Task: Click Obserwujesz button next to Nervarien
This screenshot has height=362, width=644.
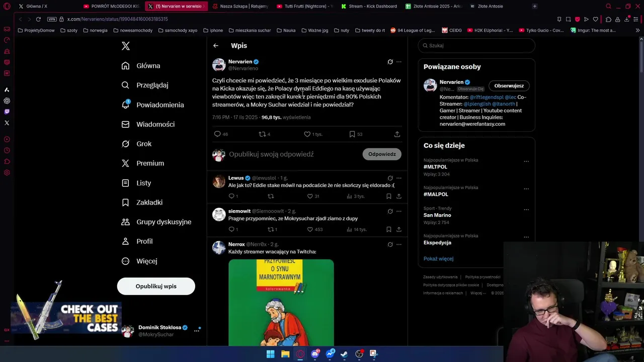Action: 509,85
